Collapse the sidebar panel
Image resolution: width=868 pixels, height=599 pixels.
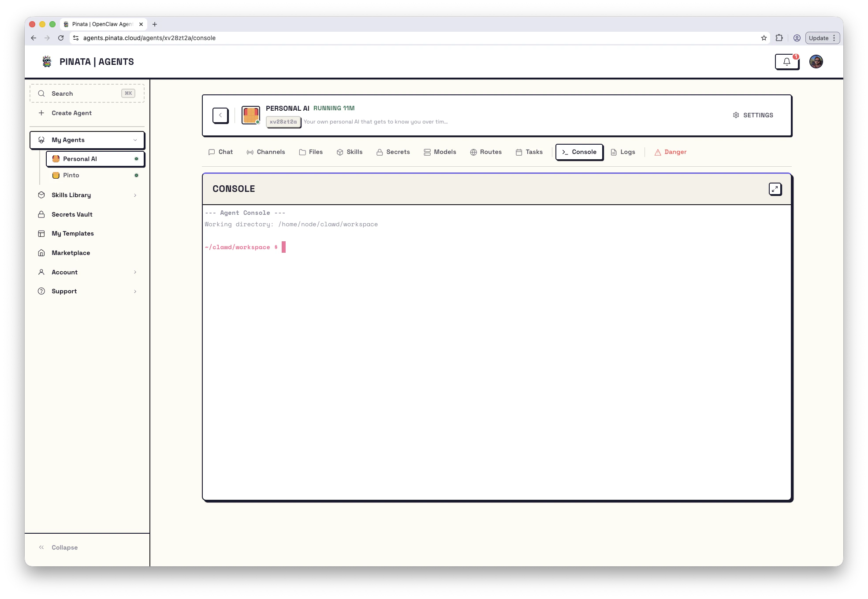pyautogui.click(x=58, y=547)
